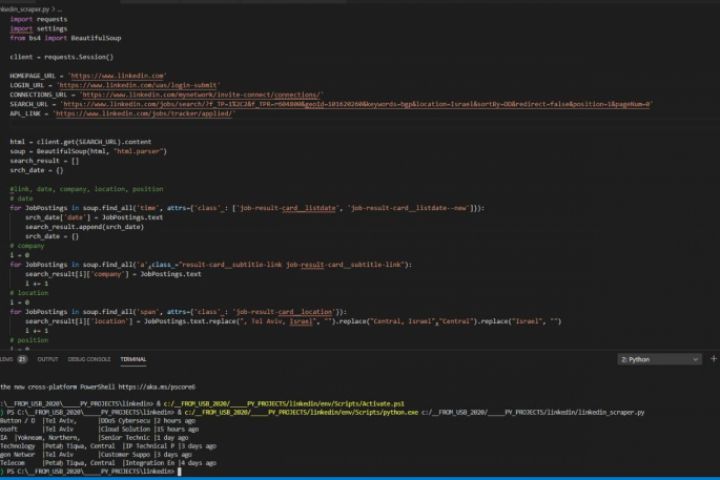Viewport: 720px width, 480px height.
Task: Click the linkedin_scraper.py path in terminal command
Action: click(533, 412)
